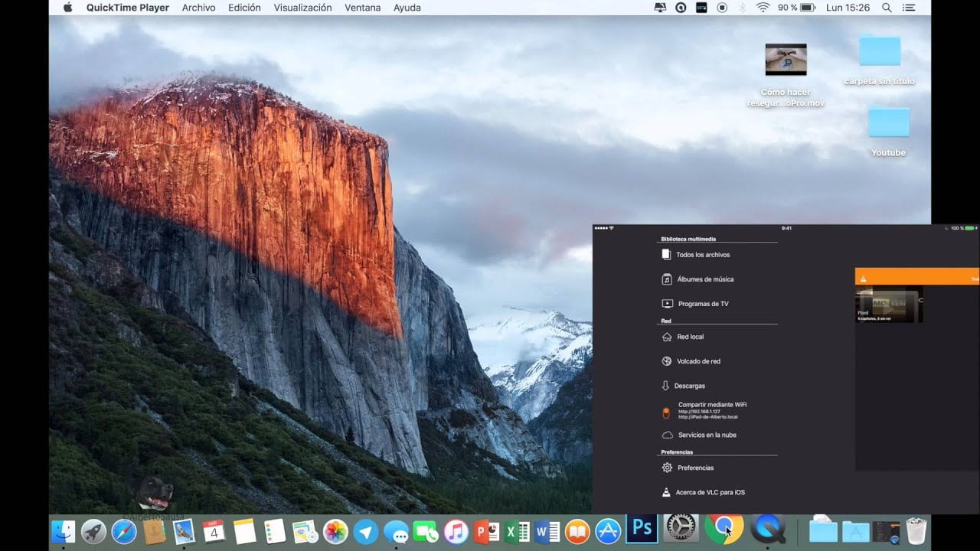
Task: Open Maps in the Dock
Action: click(305, 530)
